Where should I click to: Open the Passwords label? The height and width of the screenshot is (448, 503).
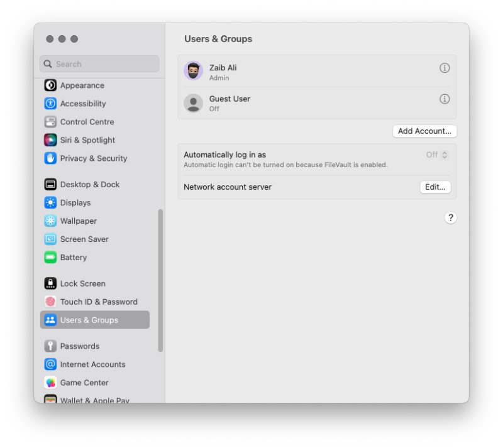pos(80,346)
